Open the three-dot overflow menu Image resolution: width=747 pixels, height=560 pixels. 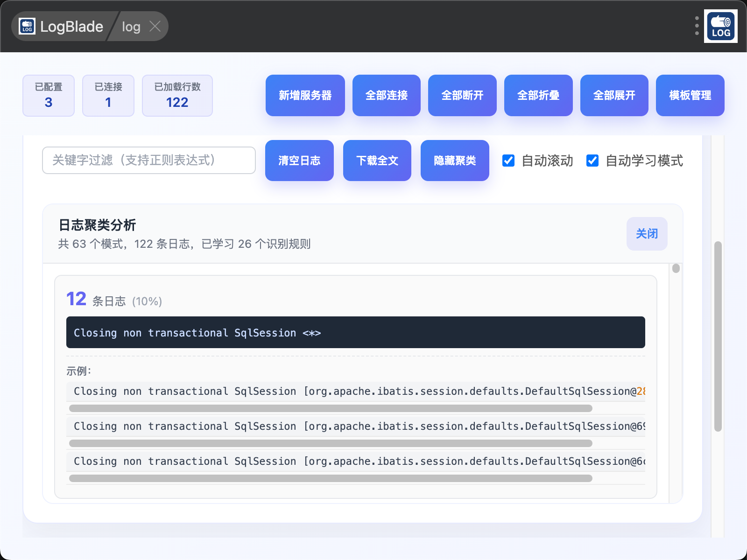click(x=697, y=26)
